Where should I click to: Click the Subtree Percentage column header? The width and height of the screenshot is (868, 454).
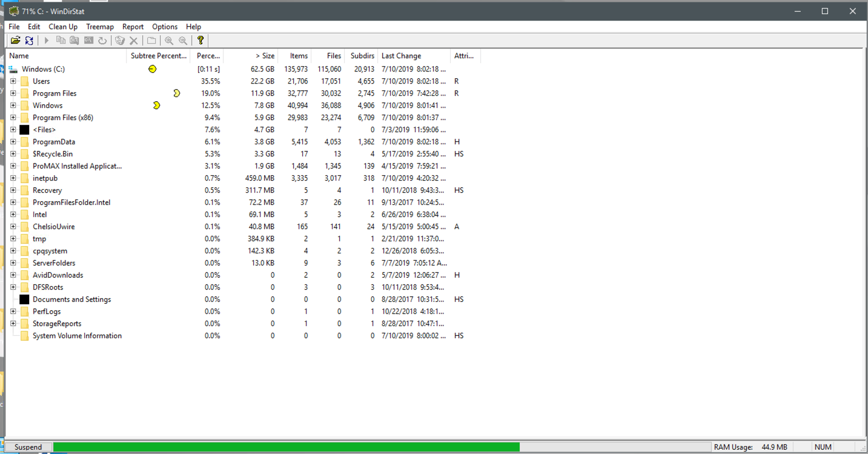[x=159, y=56]
